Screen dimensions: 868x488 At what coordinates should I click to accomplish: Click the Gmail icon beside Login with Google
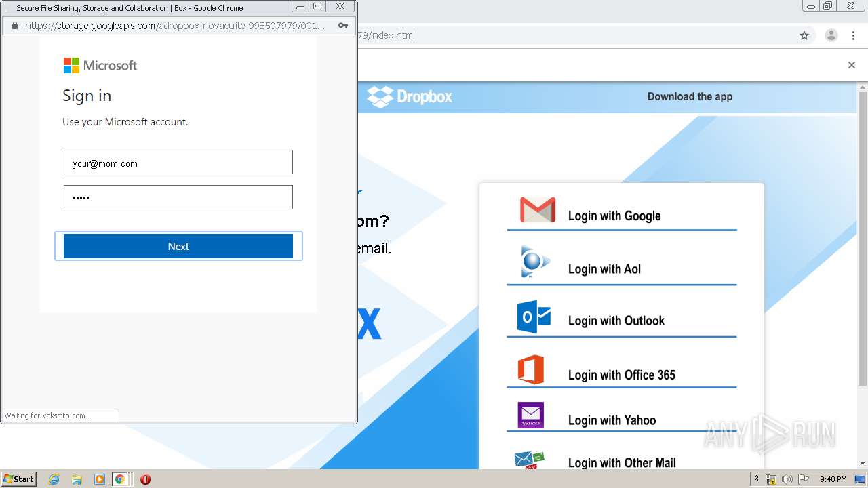(x=538, y=210)
